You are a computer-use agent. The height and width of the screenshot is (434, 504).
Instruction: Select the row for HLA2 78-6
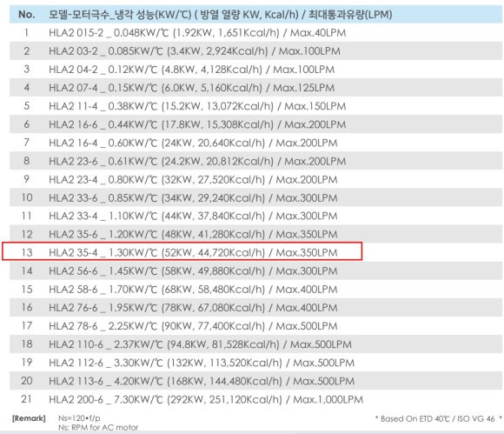(255, 326)
